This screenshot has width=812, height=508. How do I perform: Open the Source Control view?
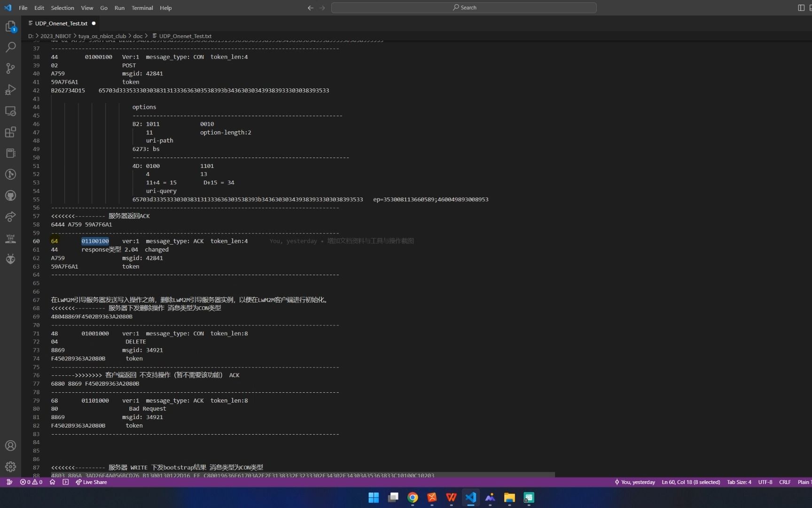coord(10,68)
